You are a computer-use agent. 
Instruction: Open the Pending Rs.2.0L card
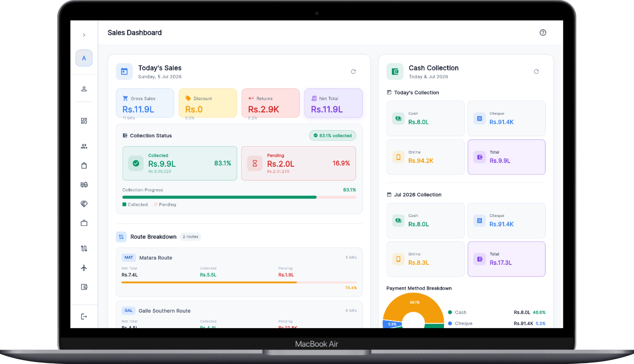click(x=299, y=163)
